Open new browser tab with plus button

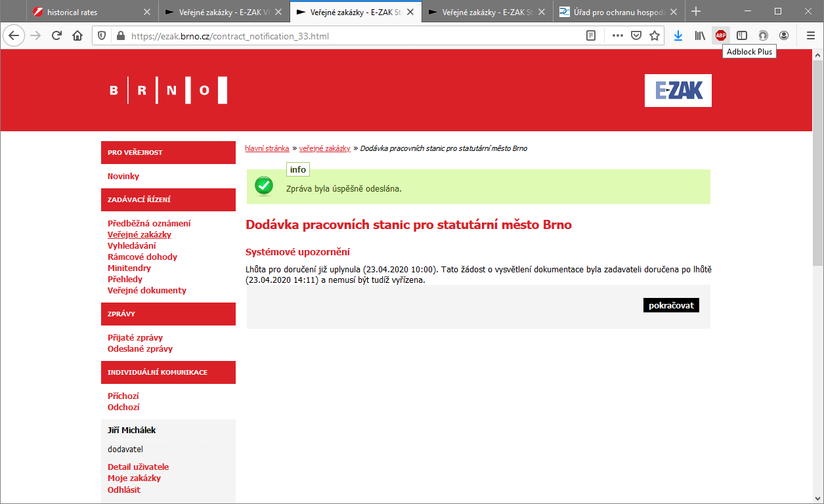tap(696, 12)
